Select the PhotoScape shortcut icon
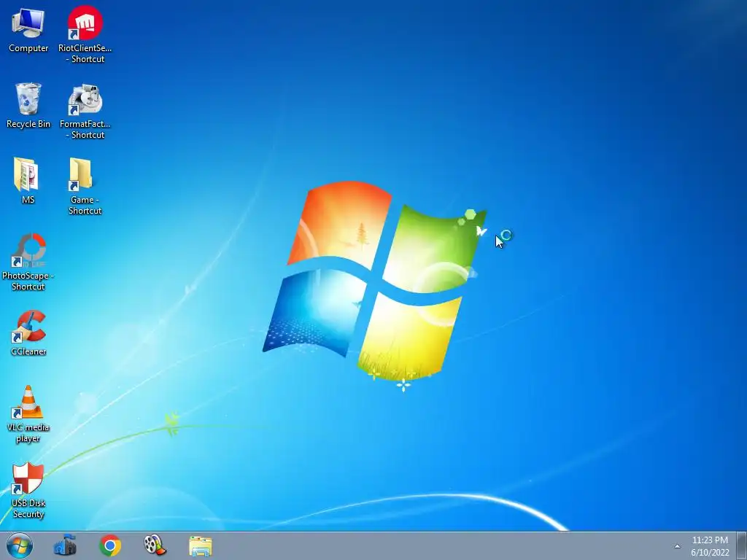 (28, 262)
